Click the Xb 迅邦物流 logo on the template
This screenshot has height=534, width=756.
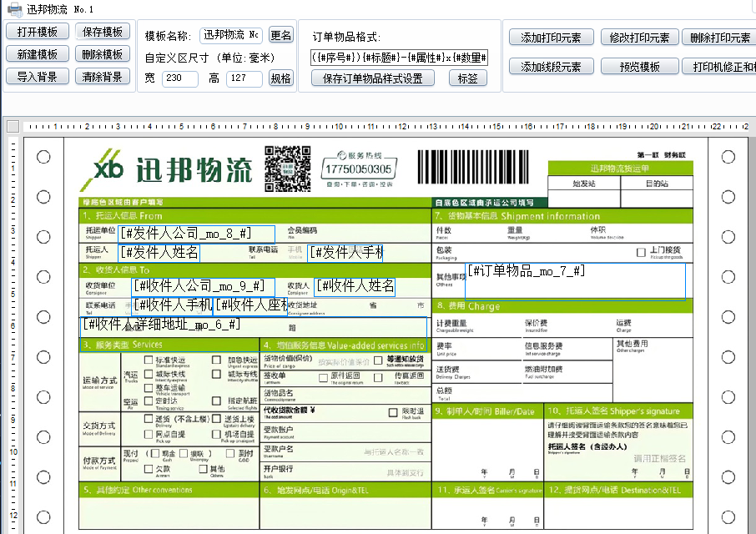[167, 169]
